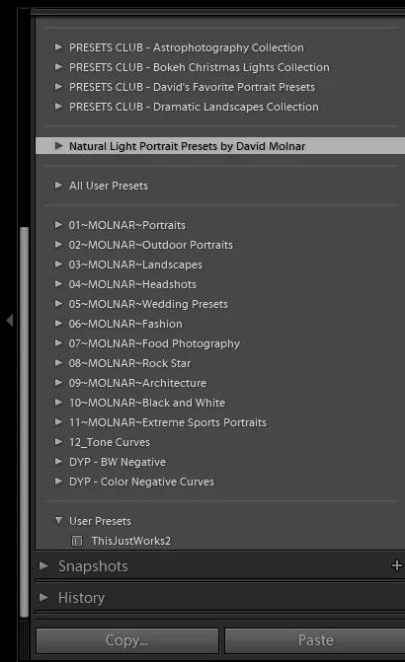405x662 pixels.
Task: Collapse the left panel with side arrow
Action: click(x=10, y=320)
